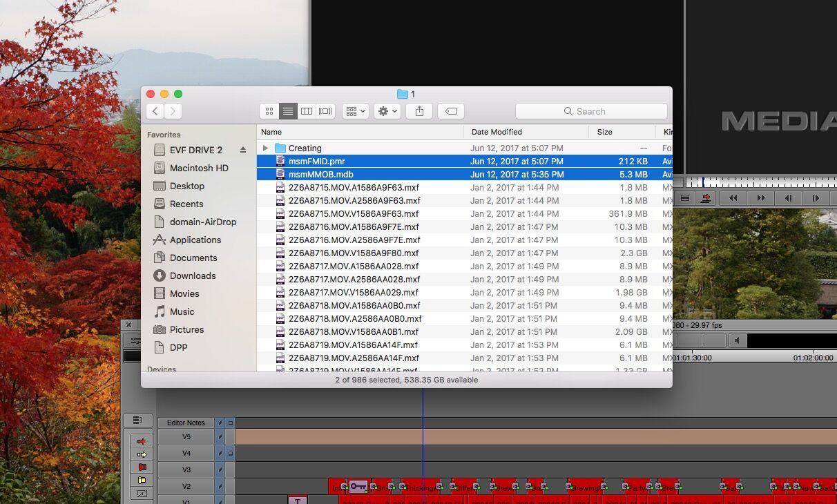
Task: Click the red arrow Overwrite button under monitor
Action: 706,198
